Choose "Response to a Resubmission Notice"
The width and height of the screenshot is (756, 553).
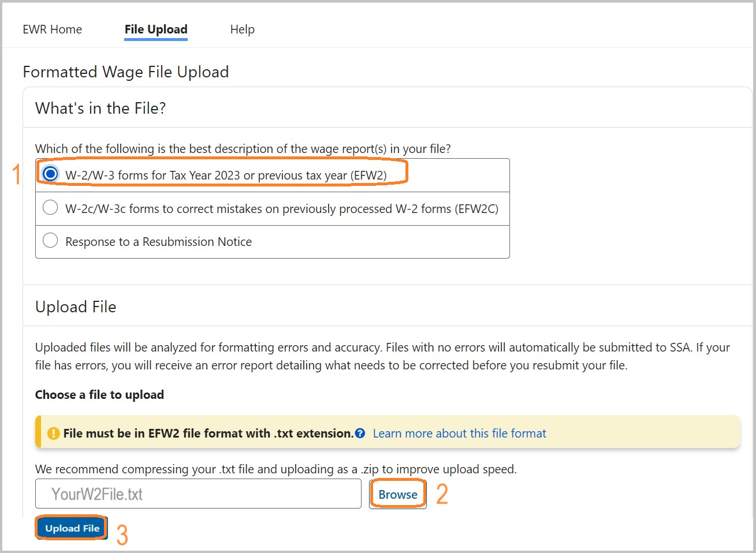[50, 241]
